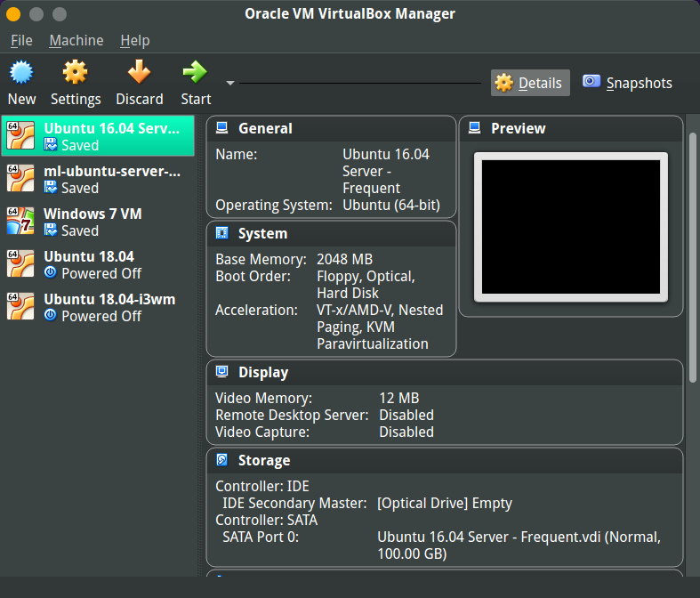
Task: Click the Display section screen icon
Action: click(x=221, y=372)
